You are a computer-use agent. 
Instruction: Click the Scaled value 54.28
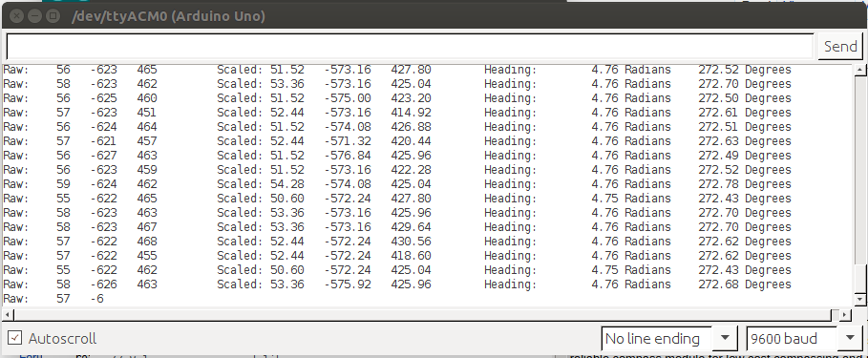pyautogui.click(x=286, y=183)
